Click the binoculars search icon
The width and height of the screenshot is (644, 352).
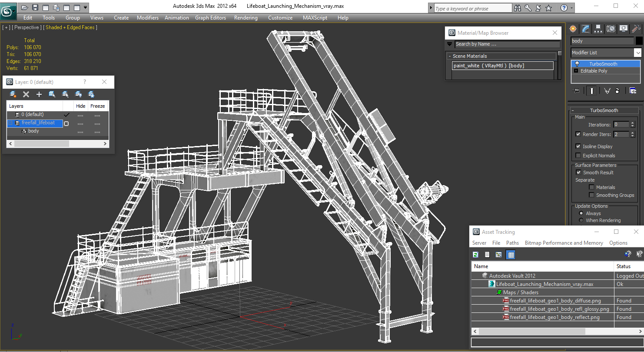[518, 8]
